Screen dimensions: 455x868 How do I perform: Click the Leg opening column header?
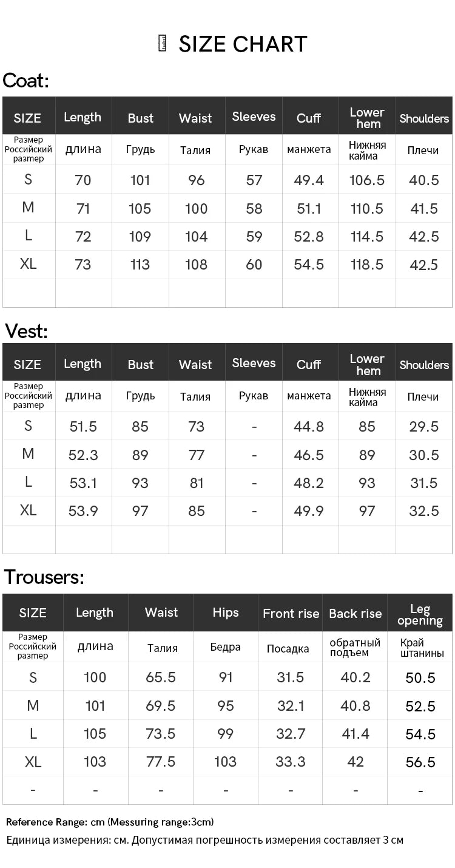(x=420, y=614)
